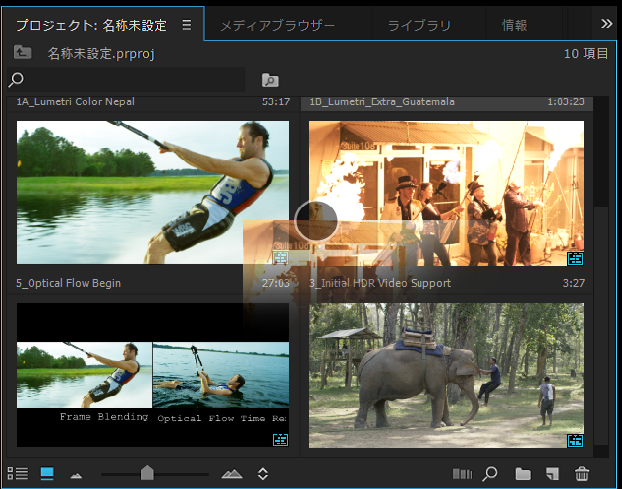Go up one folder level icon

click(x=22, y=52)
